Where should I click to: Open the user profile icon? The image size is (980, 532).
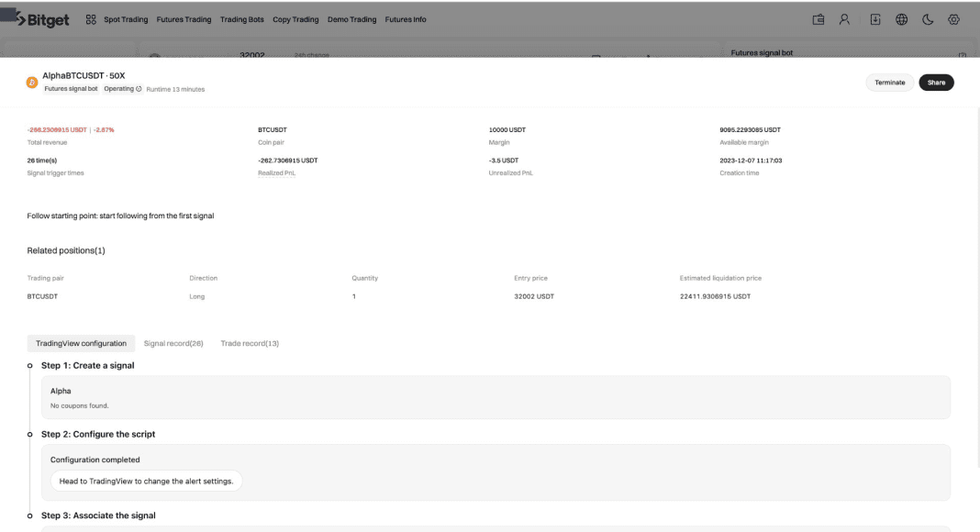(846, 19)
